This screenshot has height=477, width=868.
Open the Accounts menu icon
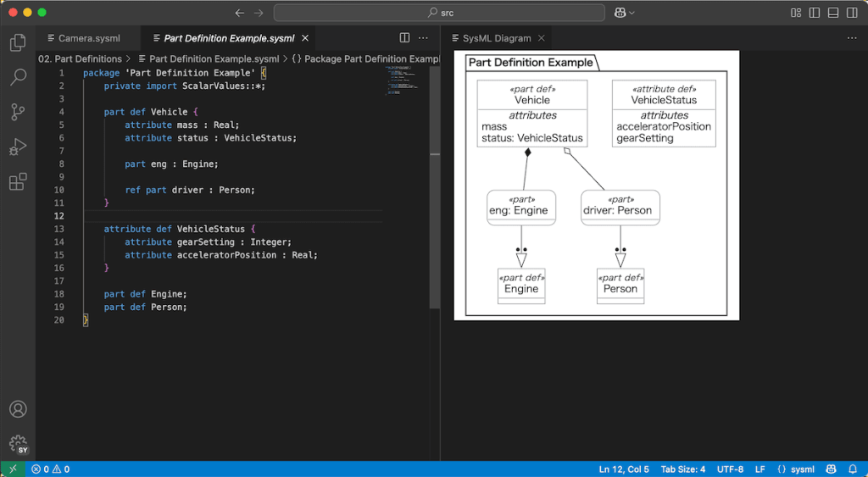[x=18, y=409]
